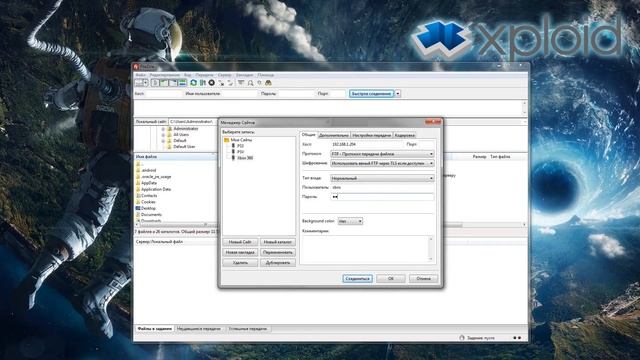Switch to the Настройки передачи tab
Screen dimensions: 640x360
(371, 135)
